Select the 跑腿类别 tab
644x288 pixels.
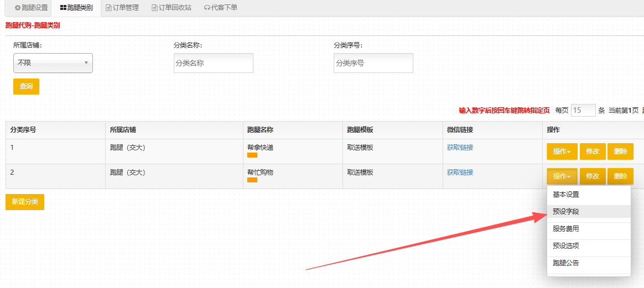tap(76, 8)
